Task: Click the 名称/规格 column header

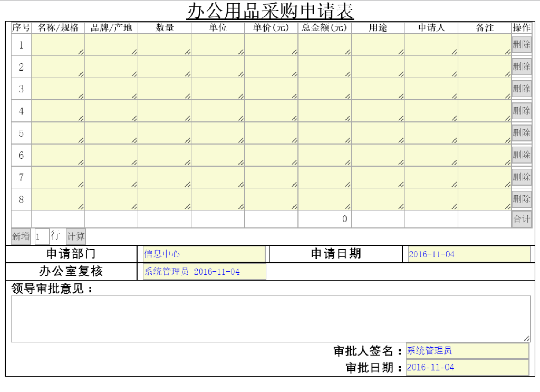Action: click(x=58, y=27)
